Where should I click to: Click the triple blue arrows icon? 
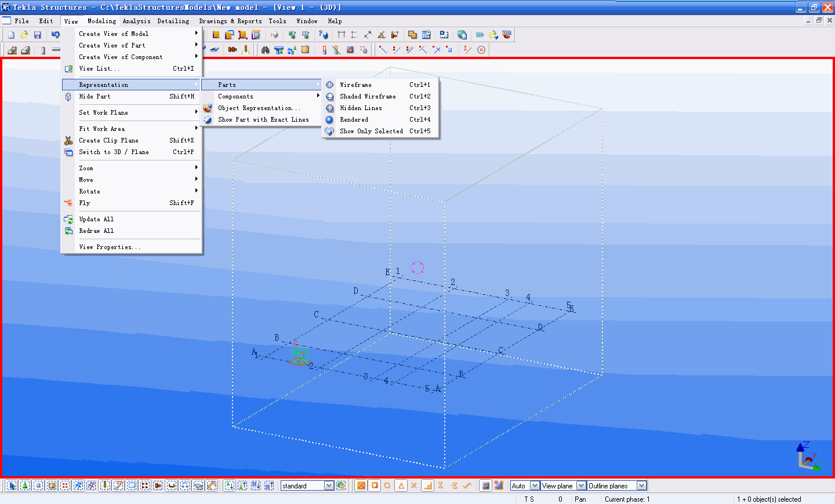(480, 35)
